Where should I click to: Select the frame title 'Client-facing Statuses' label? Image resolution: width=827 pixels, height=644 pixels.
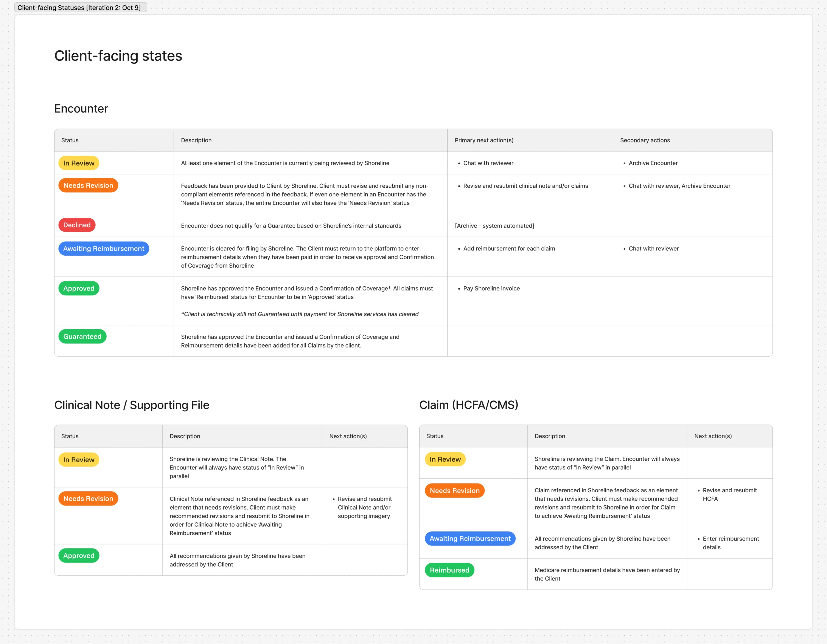click(x=79, y=8)
